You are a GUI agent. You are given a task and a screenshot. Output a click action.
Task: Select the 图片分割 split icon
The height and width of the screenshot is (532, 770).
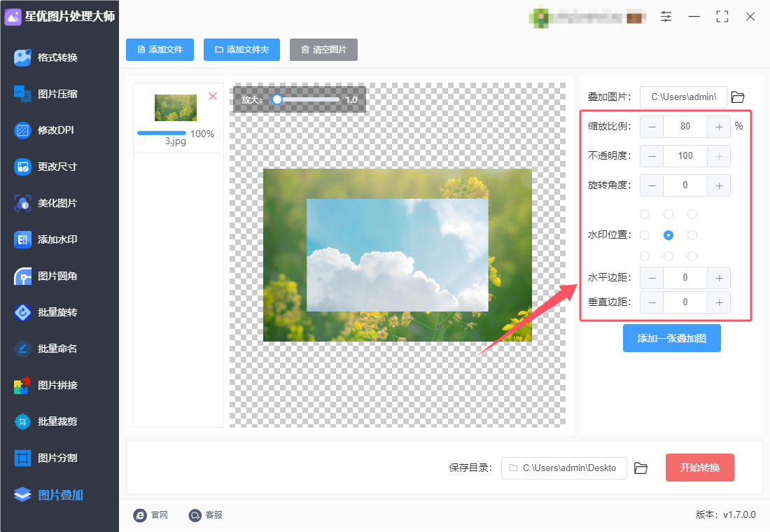pos(22,458)
